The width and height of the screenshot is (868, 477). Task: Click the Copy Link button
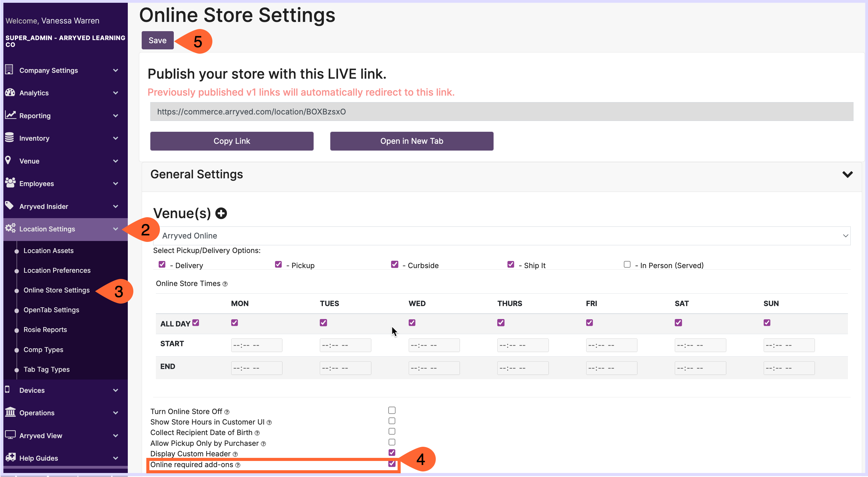(232, 141)
